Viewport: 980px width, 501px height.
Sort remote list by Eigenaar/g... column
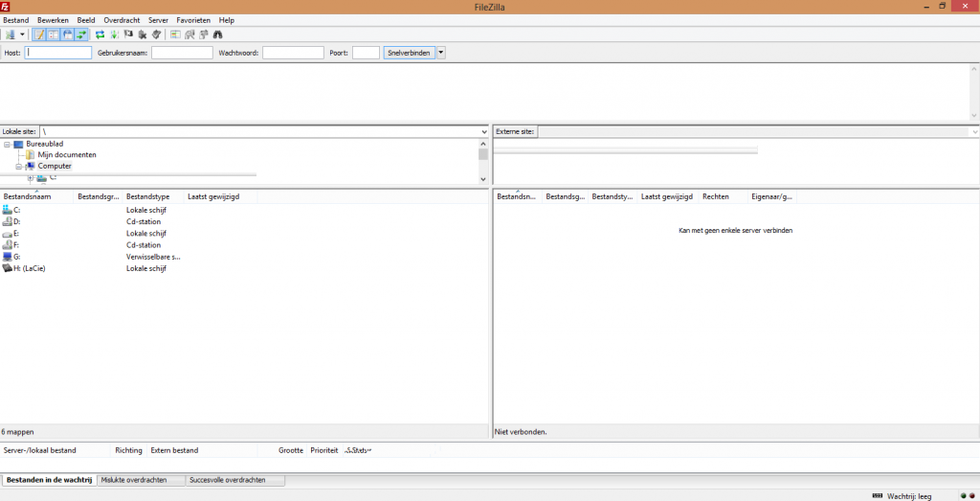[x=772, y=196]
